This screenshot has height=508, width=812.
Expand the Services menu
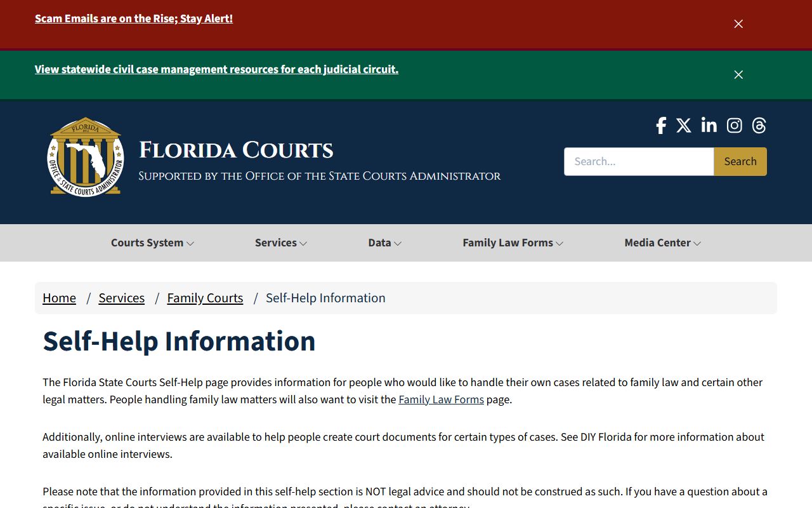pos(281,243)
